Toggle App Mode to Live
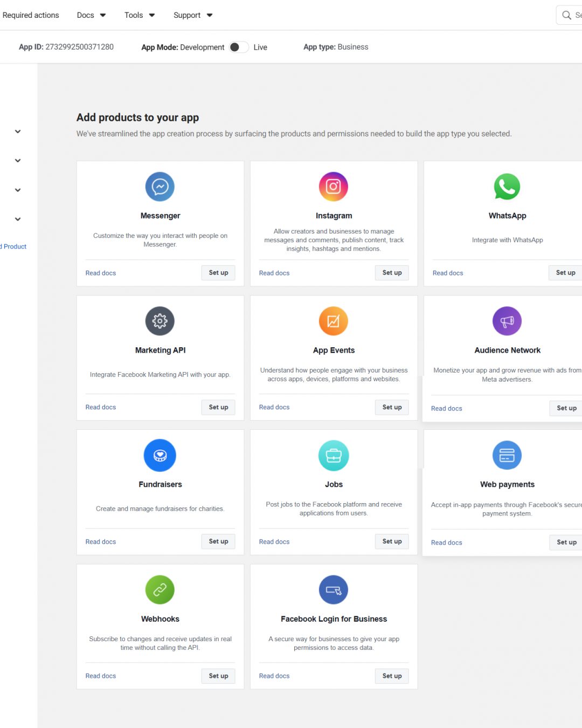The image size is (582, 728). [x=239, y=47]
